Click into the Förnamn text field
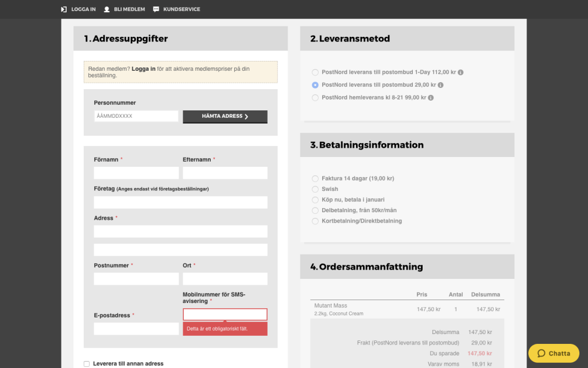The image size is (588, 368). (x=136, y=173)
